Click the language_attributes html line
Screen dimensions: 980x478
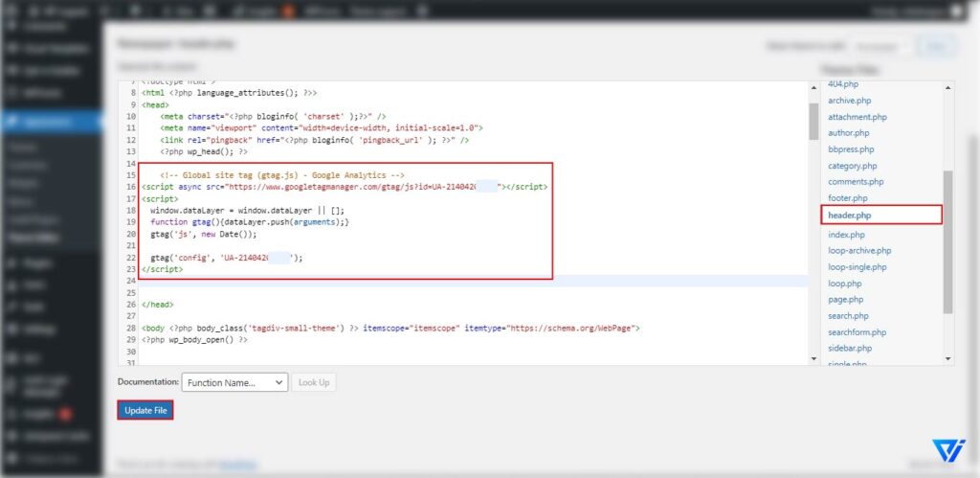[x=229, y=93]
